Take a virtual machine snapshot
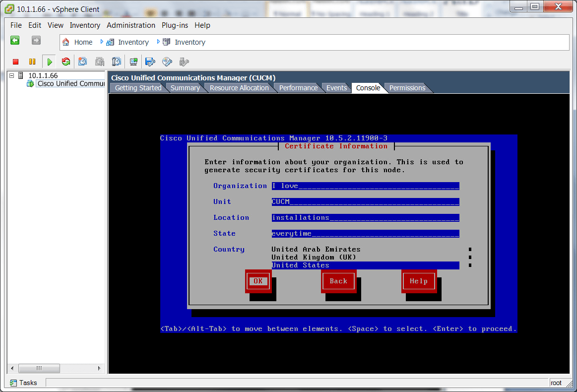This screenshot has height=392, width=577. tap(83, 62)
